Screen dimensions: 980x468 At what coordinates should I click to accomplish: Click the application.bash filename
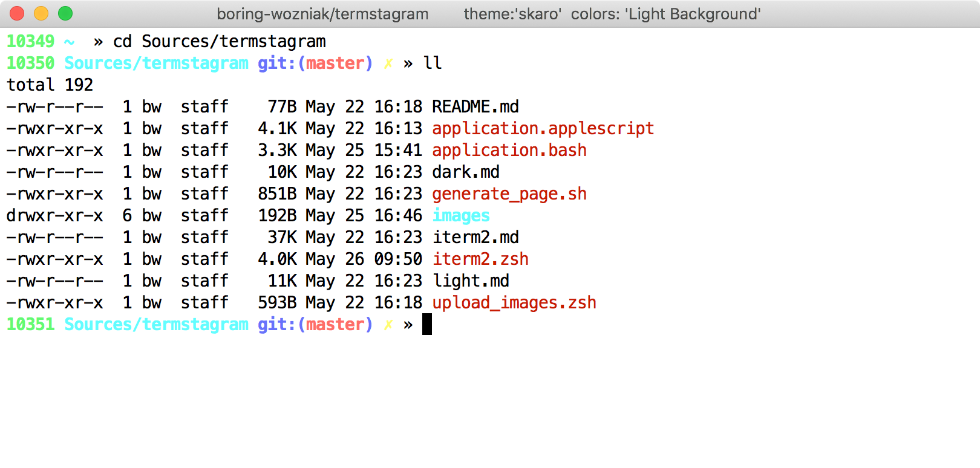click(509, 151)
